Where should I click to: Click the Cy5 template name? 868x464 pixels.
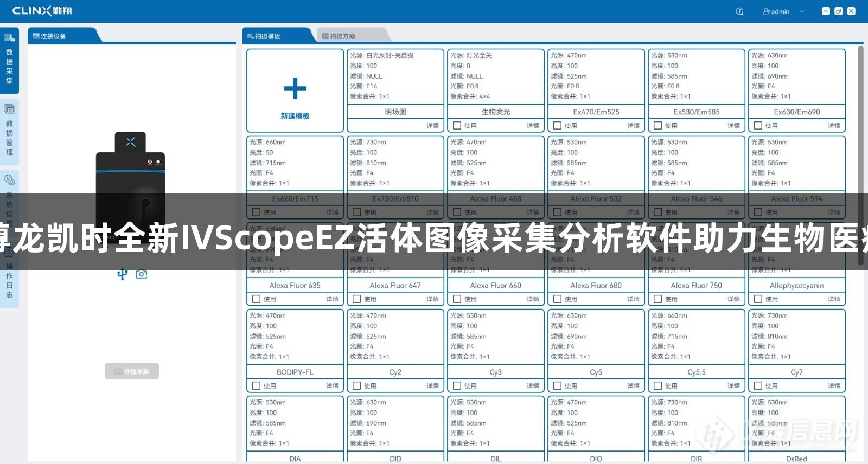point(596,372)
